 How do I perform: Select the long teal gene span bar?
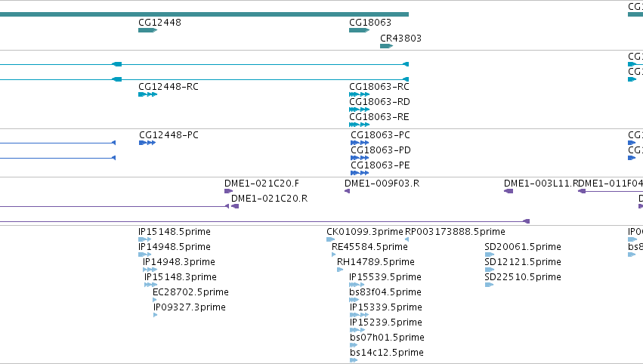click(204, 14)
